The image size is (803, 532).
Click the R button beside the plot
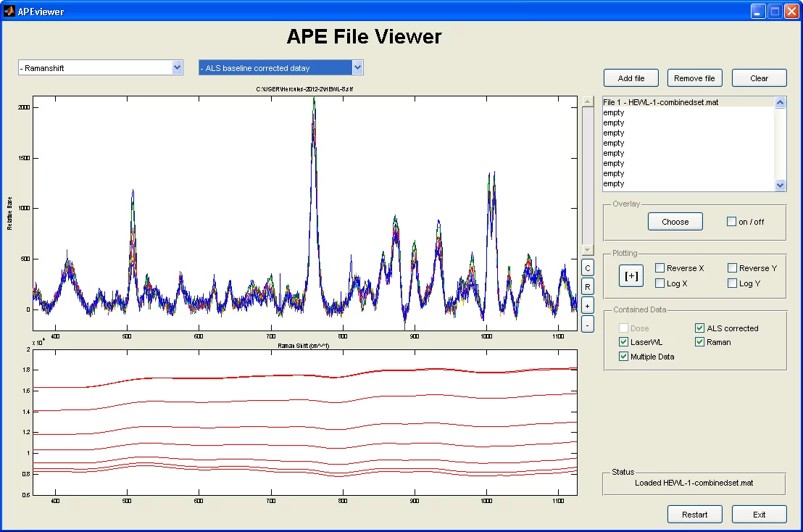tap(588, 287)
